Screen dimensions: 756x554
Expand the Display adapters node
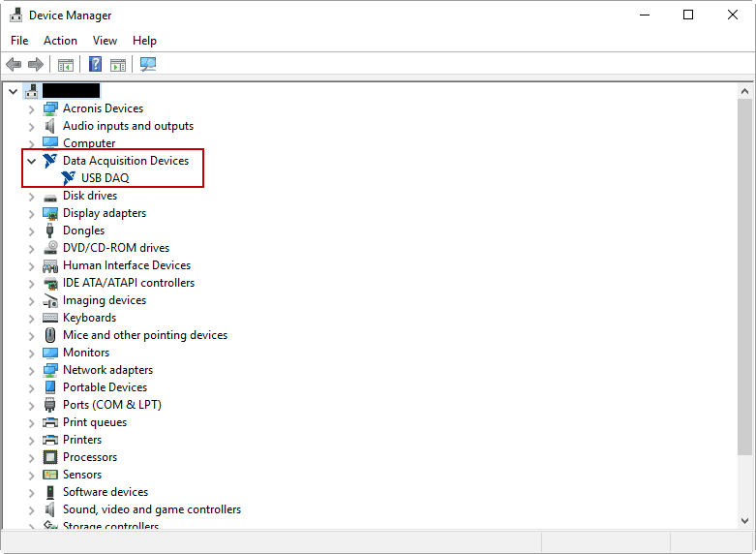pyautogui.click(x=31, y=213)
